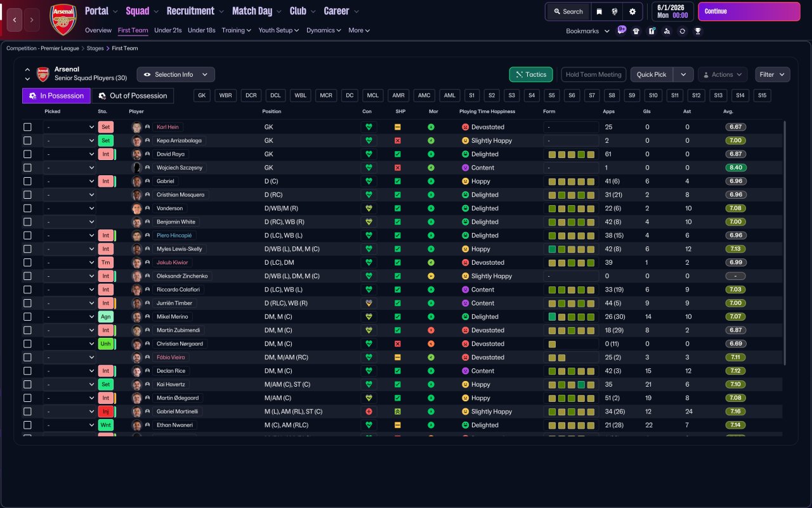Viewport: 812px width, 508px height.
Task: Open the settings gear icon
Action: click(632, 11)
